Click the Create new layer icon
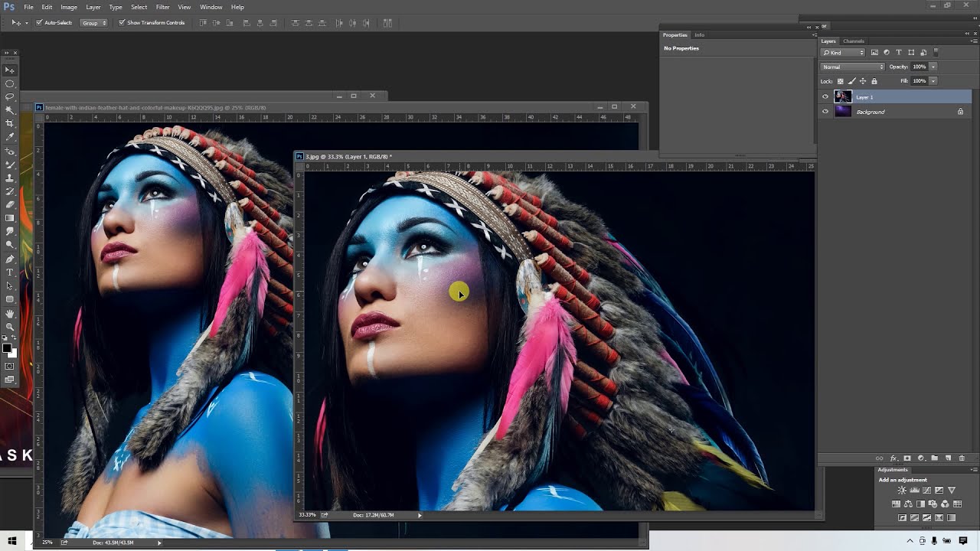Image resolution: width=980 pixels, height=551 pixels. point(948,458)
